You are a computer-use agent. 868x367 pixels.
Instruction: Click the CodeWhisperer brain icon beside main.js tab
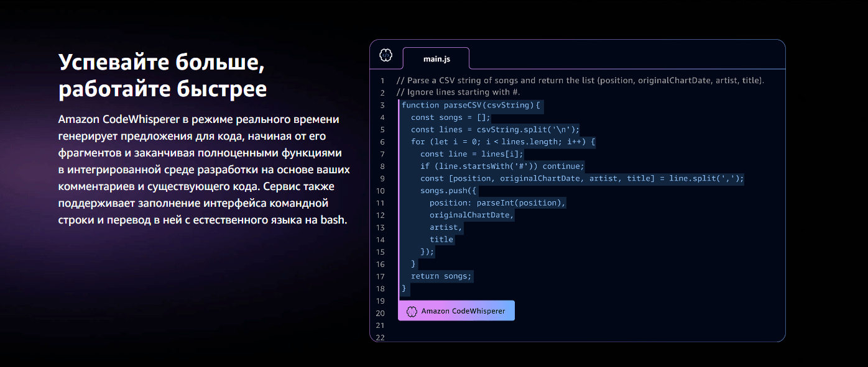click(386, 56)
